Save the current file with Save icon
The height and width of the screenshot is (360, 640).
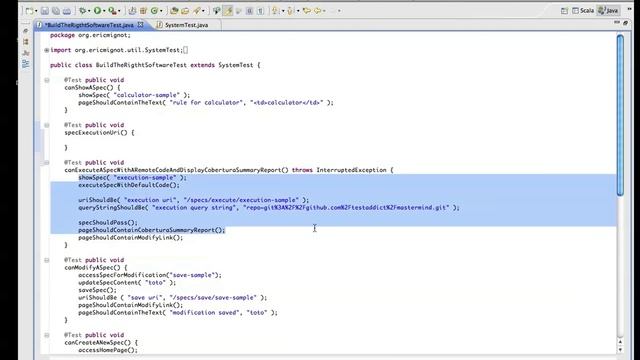[x=44, y=11]
